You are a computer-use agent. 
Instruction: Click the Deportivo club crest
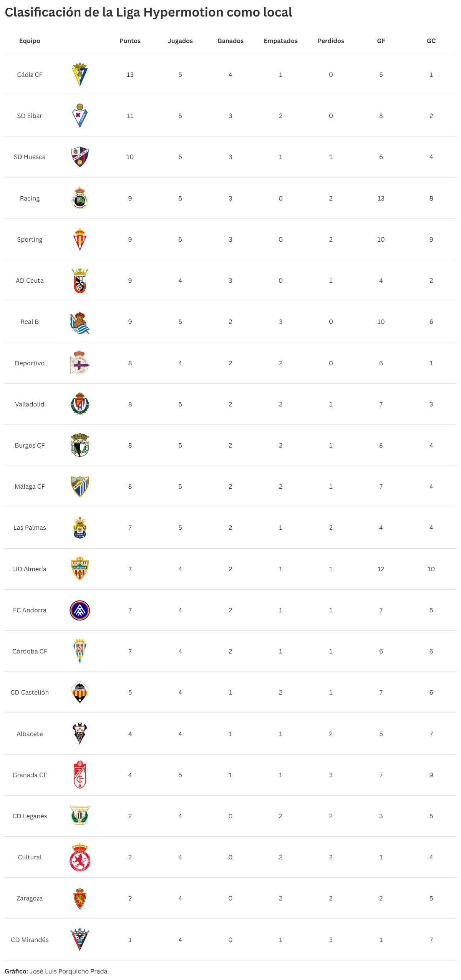tap(80, 363)
